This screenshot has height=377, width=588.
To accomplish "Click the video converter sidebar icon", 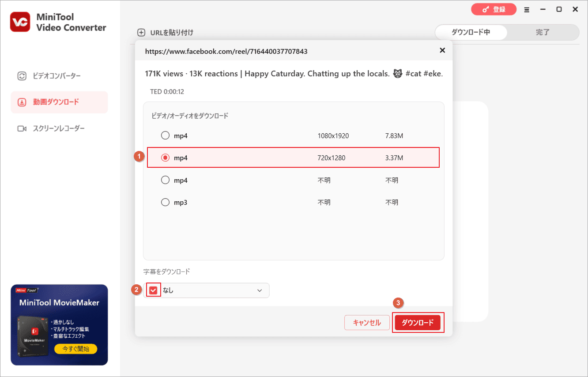I will [x=22, y=76].
